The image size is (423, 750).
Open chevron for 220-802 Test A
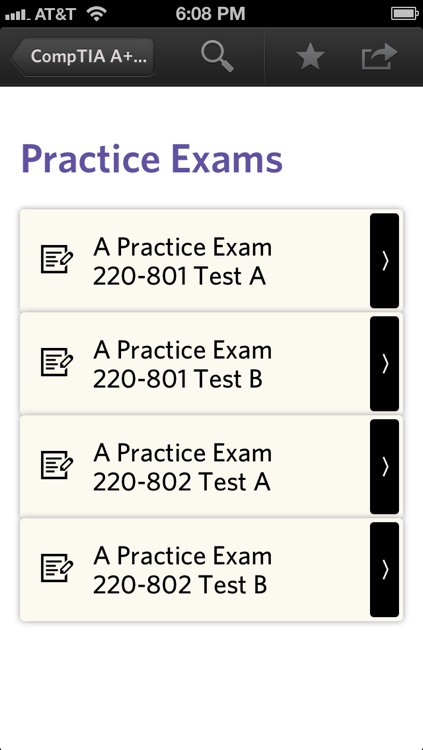384,466
